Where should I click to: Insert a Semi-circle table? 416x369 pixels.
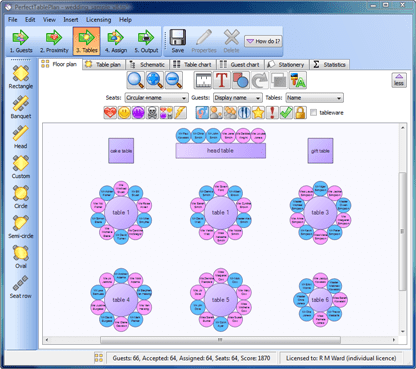tap(21, 227)
